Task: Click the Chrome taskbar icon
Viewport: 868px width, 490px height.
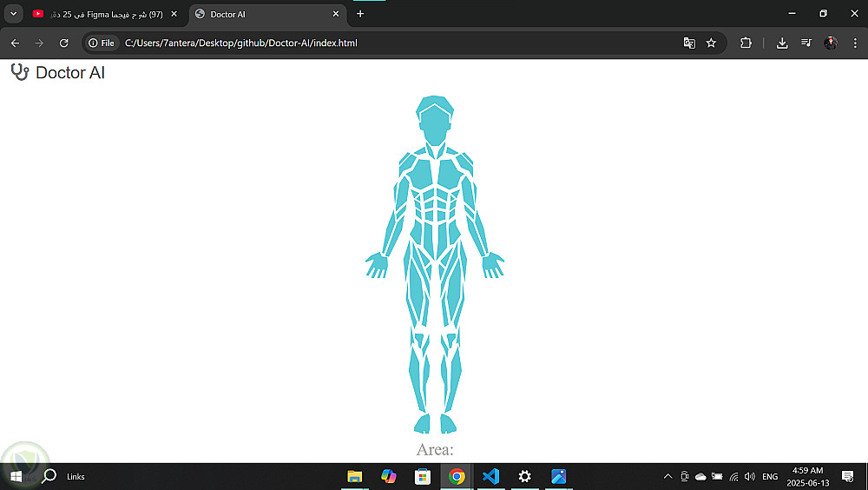Action: tap(457, 477)
